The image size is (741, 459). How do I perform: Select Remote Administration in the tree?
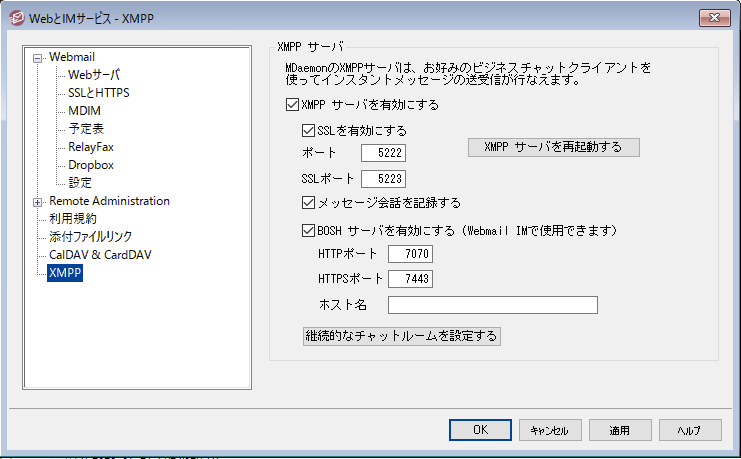pyautogui.click(x=109, y=201)
